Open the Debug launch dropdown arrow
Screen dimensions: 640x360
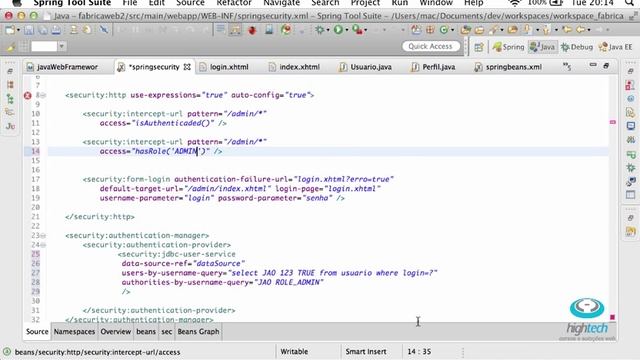(327, 30)
